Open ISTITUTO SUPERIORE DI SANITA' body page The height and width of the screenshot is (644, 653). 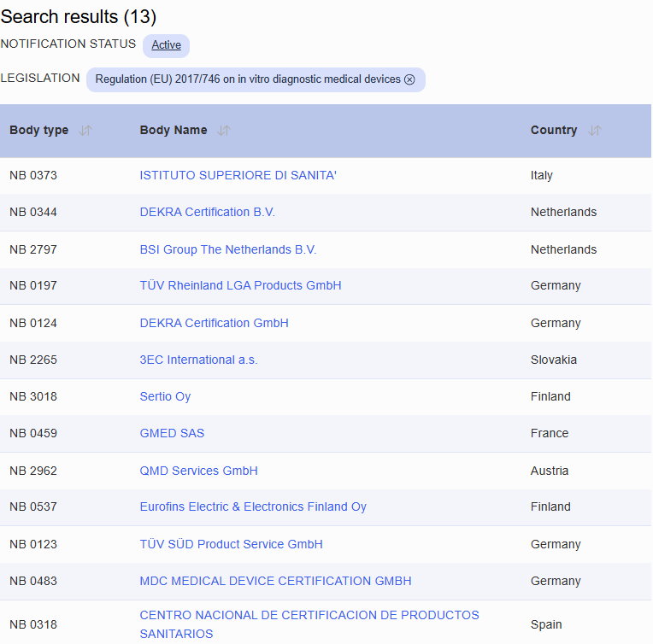[x=238, y=175]
